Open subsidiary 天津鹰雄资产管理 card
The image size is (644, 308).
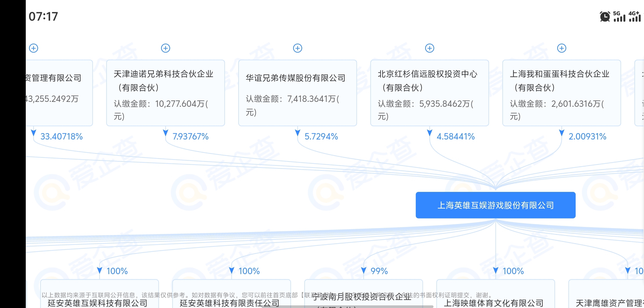click(x=606, y=294)
